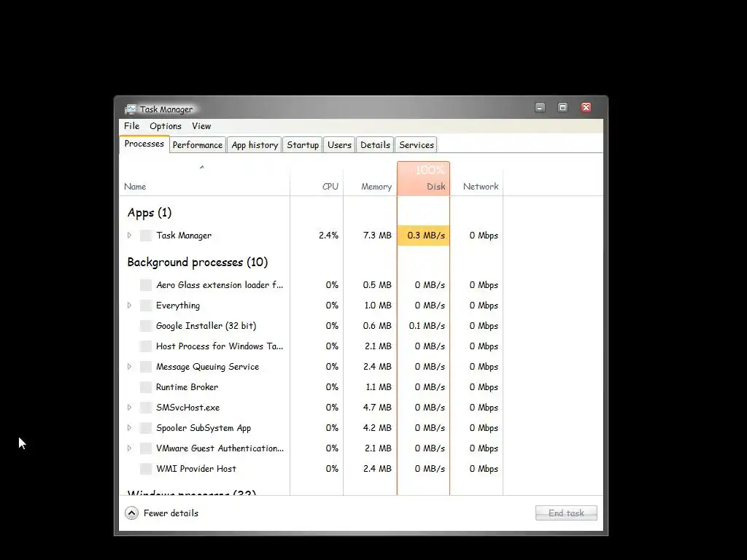Image resolution: width=747 pixels, height=560 pixels.
Task: Select the SMSvcHost.exe name
Action: 188,408
